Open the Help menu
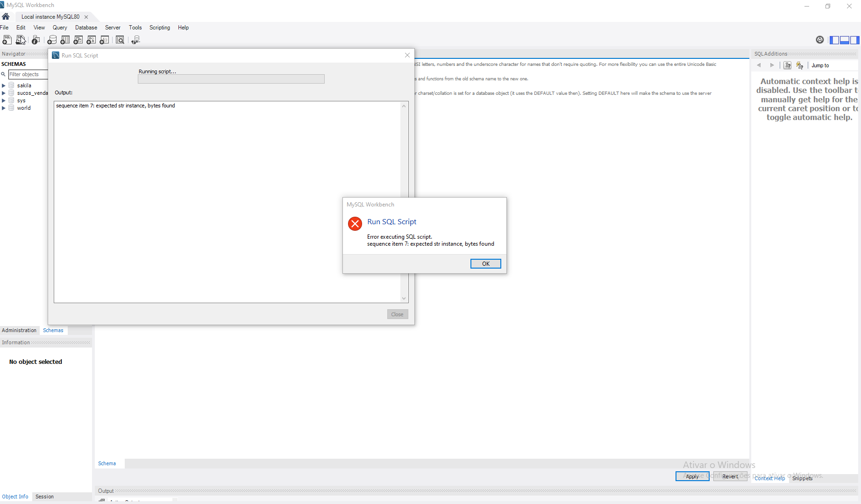This screenshot has height=504, width=861. pyautogui.click(x=183, y=28)
